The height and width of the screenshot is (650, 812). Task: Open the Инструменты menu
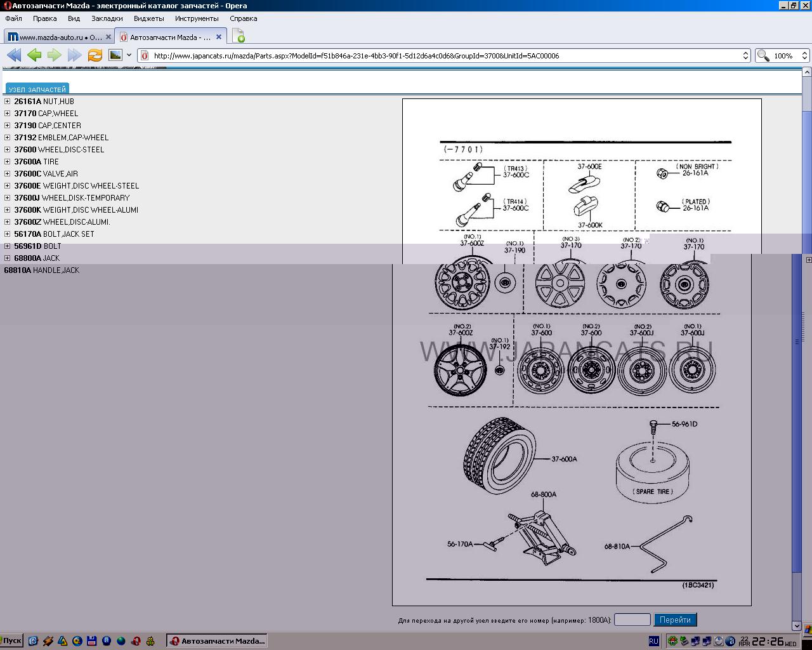[197, 18]
